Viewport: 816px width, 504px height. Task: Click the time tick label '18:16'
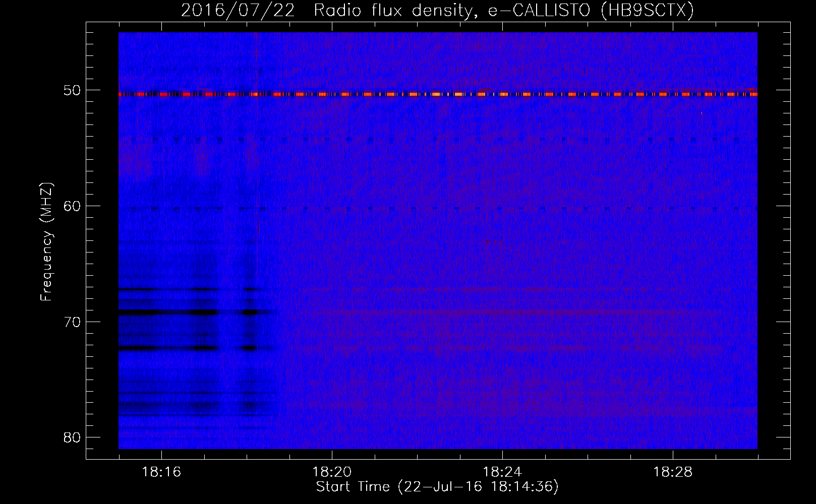pos(161,472)
